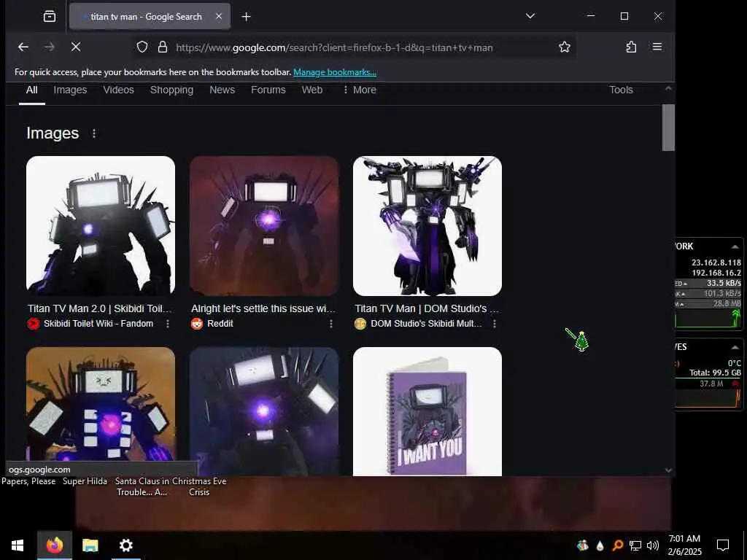Stop loading the page
This screenshot has height=560, width=747.
tap(76, 47)
